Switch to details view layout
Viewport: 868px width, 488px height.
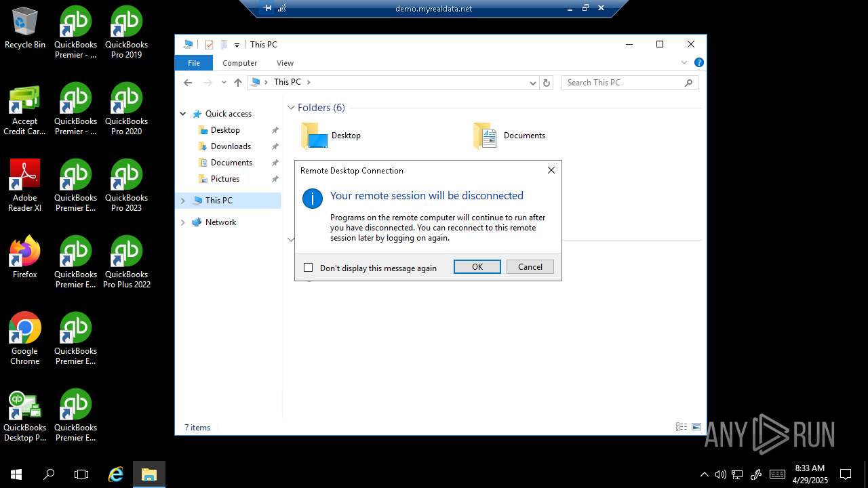(681, 427)
